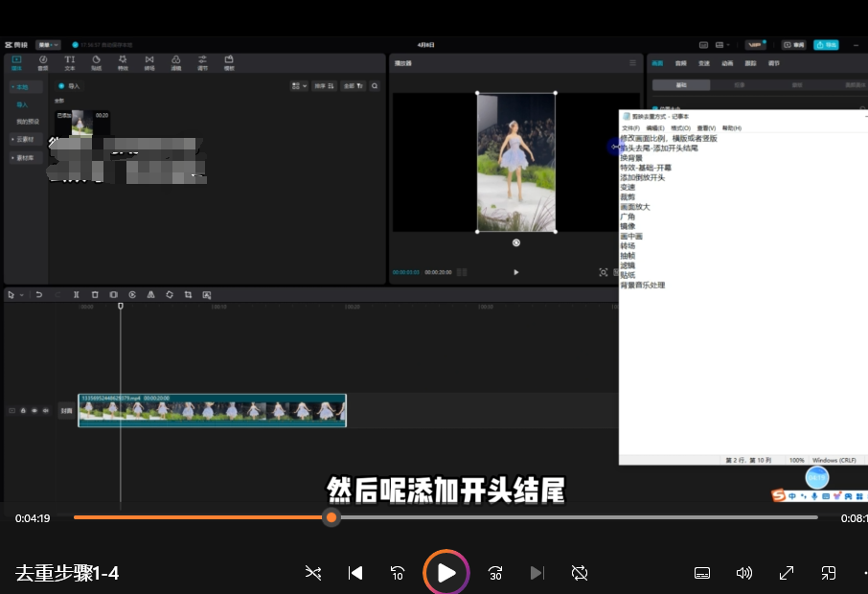
Task: Click the delete trash icon in timeline toolbar
Action: pyautogui.click(x=95, y=295)
